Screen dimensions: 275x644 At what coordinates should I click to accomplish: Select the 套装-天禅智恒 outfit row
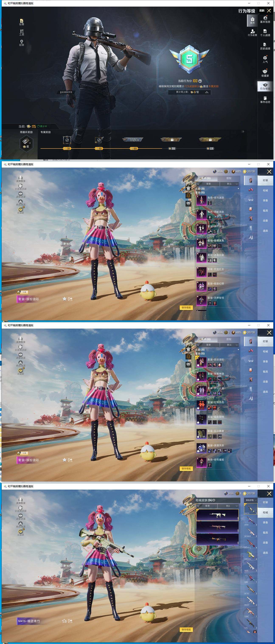(x=217, y=301)
